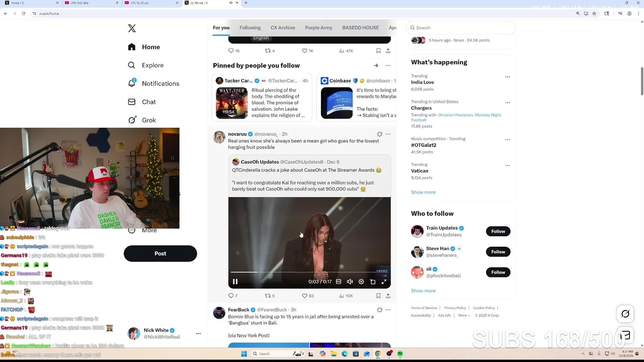Open options for Vatican trend

[x=507, y=165]
